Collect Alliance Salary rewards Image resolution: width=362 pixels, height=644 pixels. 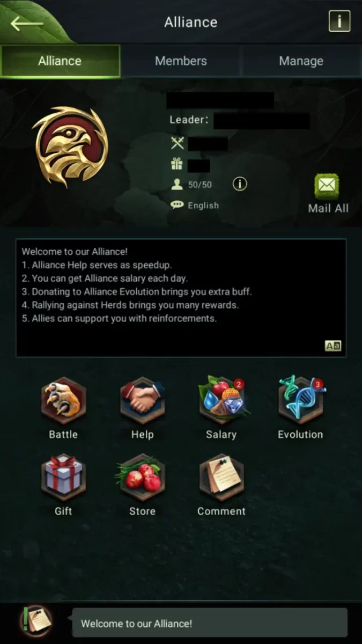pos(221,400)
